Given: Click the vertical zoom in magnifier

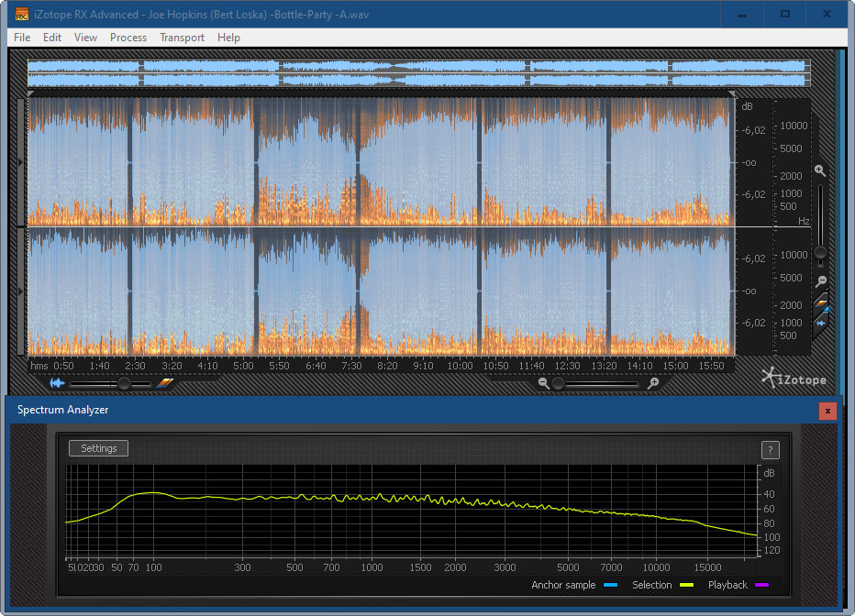Looking at the screenshot, I should pos(819,170).
